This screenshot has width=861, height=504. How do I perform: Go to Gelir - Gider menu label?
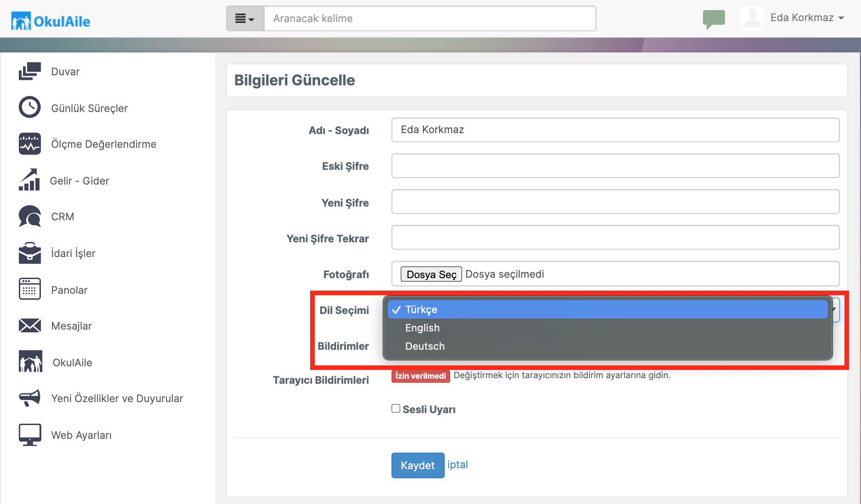click(x=79, y=181)
